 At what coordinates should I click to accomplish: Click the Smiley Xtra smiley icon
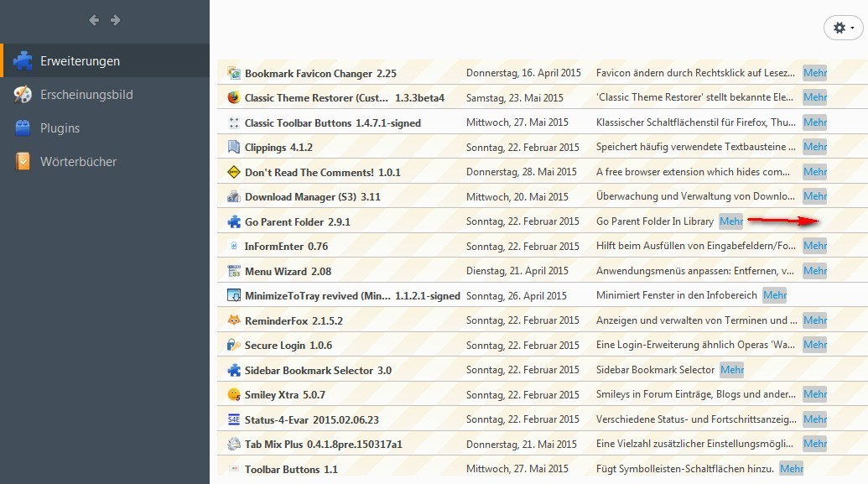click(x=234, y=394)
